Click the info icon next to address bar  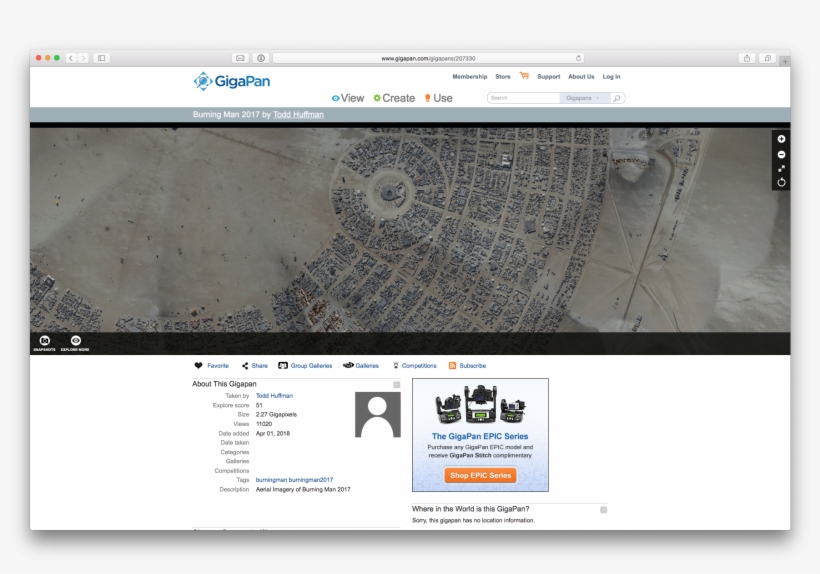coord(261,58)
